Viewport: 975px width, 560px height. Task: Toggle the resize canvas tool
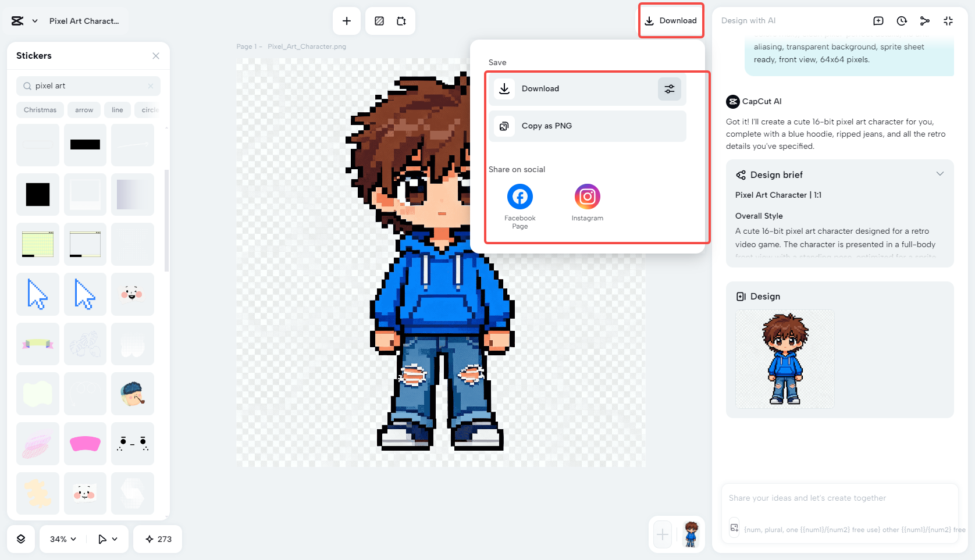pyautogui.click(x=401, y=21)
